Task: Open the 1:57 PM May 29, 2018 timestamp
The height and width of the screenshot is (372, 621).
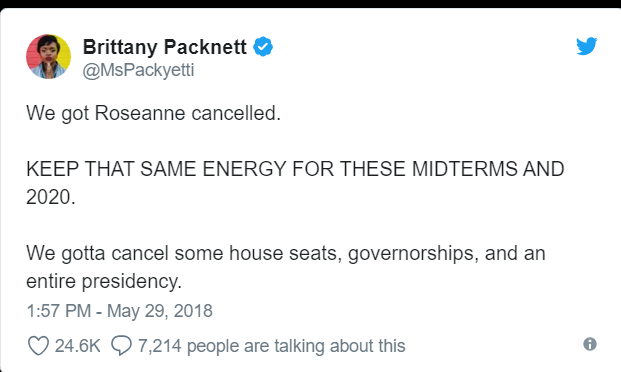Action: (x=119, y=311)
